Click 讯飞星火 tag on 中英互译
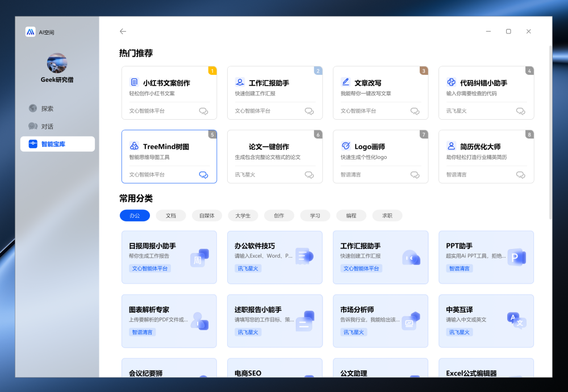Image resolution: width=568 pixels, height=392 pixels. (x=460, y=332)
